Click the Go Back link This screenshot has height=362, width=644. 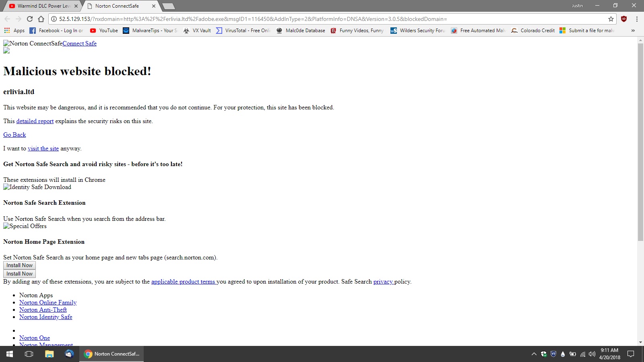[14, 135]
